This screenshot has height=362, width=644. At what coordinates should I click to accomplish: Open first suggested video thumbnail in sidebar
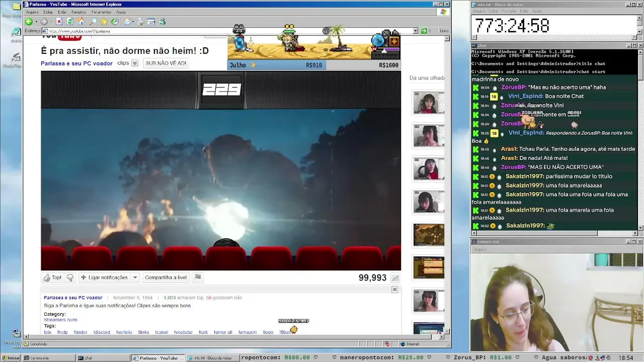coord(429,103)
